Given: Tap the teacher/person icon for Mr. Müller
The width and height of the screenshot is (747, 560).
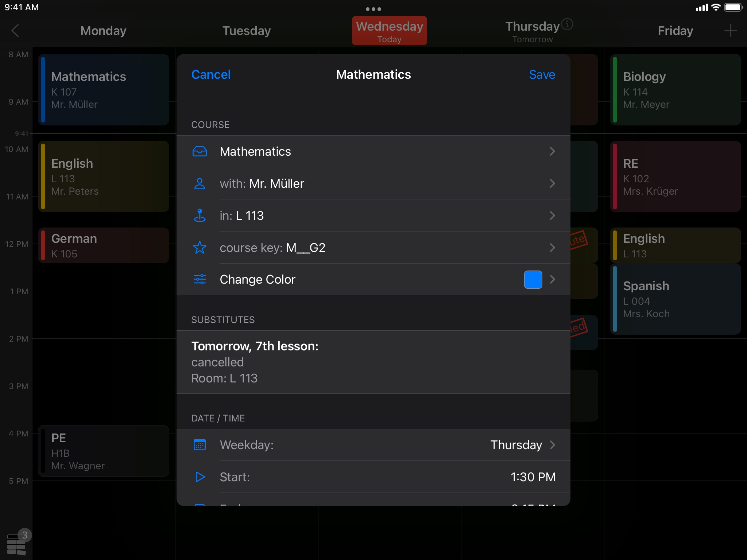Looking at the screenshot, I should point(200,183).
